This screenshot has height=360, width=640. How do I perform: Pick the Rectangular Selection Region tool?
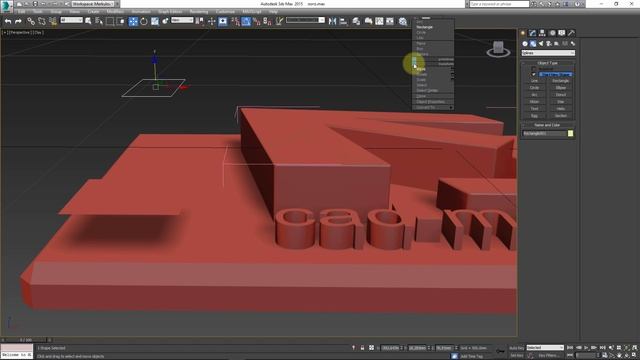(x=110, y=21)
